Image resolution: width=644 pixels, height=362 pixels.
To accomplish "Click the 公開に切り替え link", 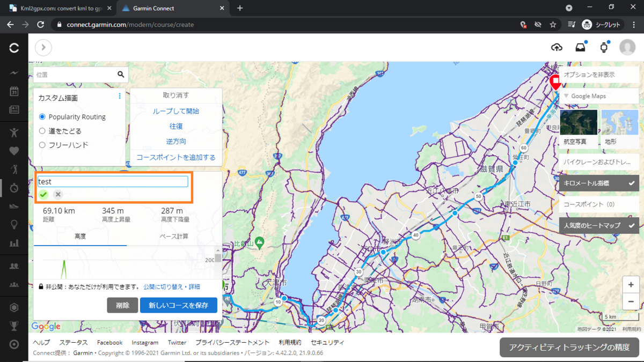I will pyautogui.click(x=164, y=287).
